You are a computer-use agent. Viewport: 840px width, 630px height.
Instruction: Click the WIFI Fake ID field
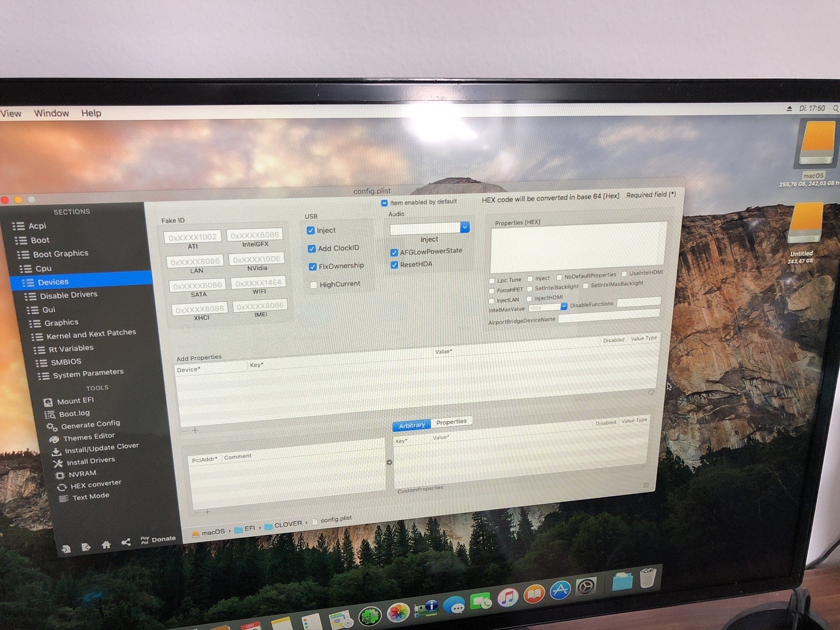(x=258, y=283)
